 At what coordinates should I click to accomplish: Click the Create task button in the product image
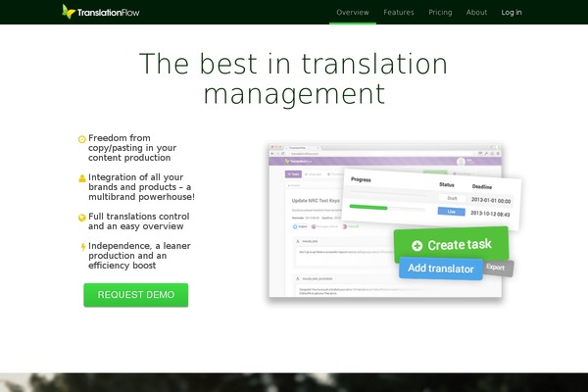451,245
